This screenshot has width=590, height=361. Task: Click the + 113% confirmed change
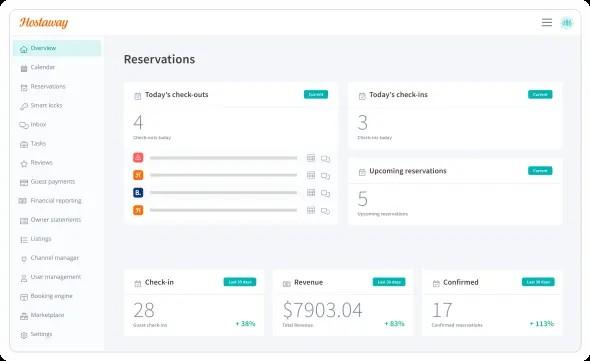click(x=542, y=324)
